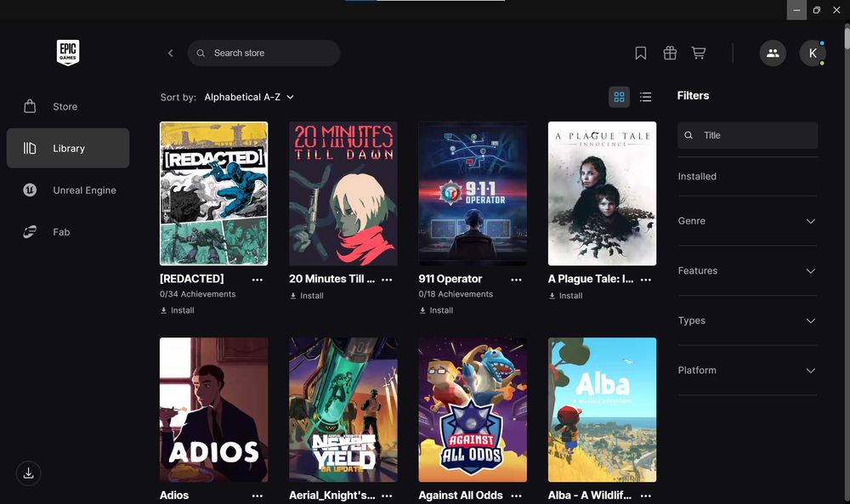Expand the Platform filter

tap(747, 371)
